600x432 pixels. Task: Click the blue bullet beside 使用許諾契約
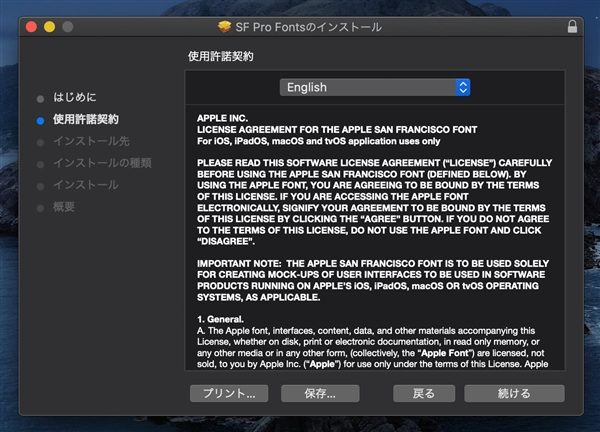tap(40, 121)
